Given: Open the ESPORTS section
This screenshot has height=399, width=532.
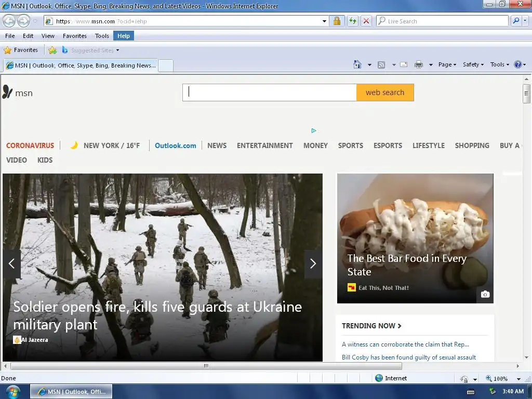Looking at the screenshot, I should coord(388,145).
